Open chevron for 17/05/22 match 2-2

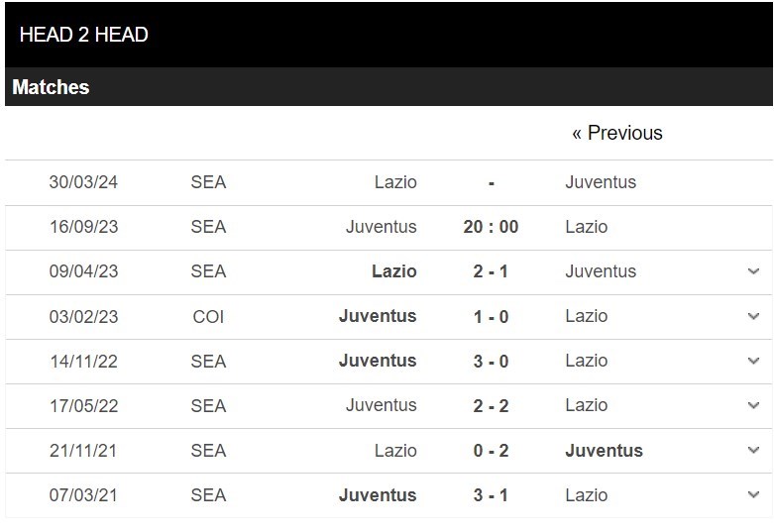[753, 405]
